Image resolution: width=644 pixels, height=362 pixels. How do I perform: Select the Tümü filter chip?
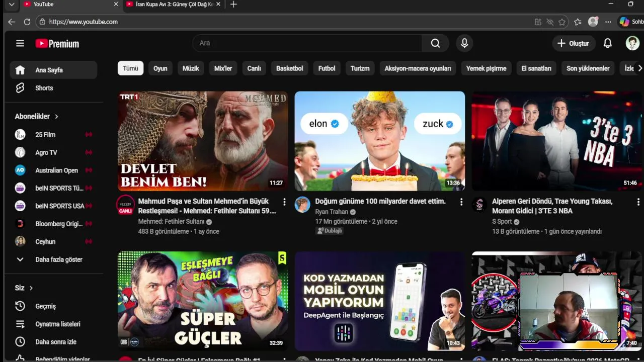tap(130, 68)
